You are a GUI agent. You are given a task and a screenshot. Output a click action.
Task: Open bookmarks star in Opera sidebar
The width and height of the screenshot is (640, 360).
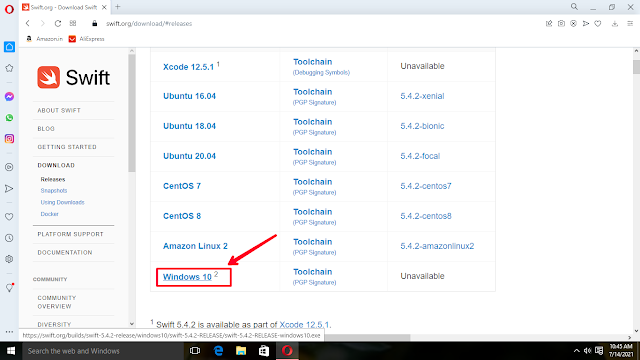pyautogui.click(x=9, y=68)
